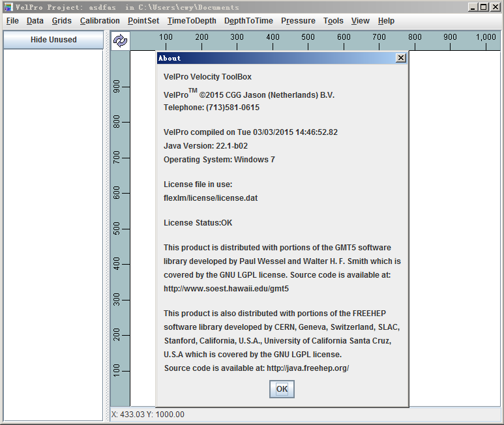Maximize the VelPro main window

483,7
